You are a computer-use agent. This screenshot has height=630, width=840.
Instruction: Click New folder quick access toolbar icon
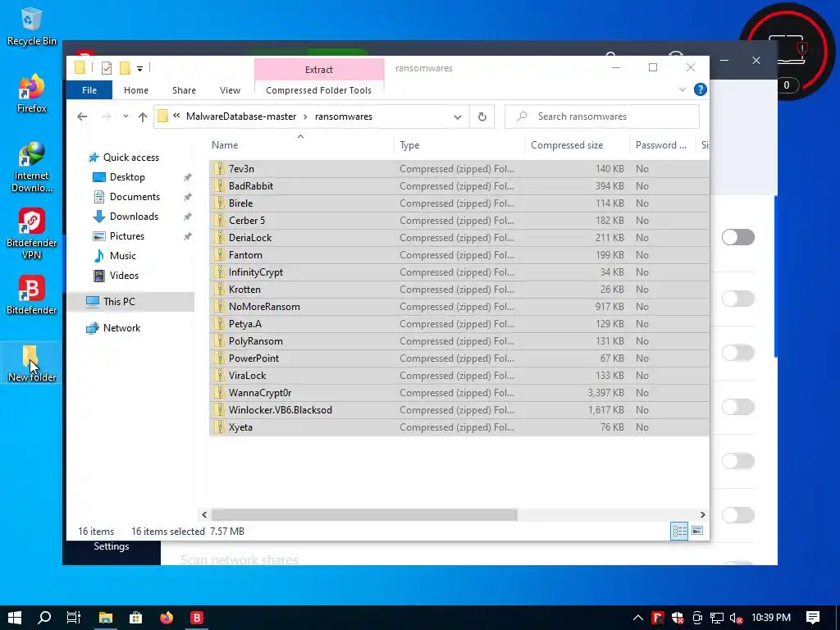[x=125, y=68]
